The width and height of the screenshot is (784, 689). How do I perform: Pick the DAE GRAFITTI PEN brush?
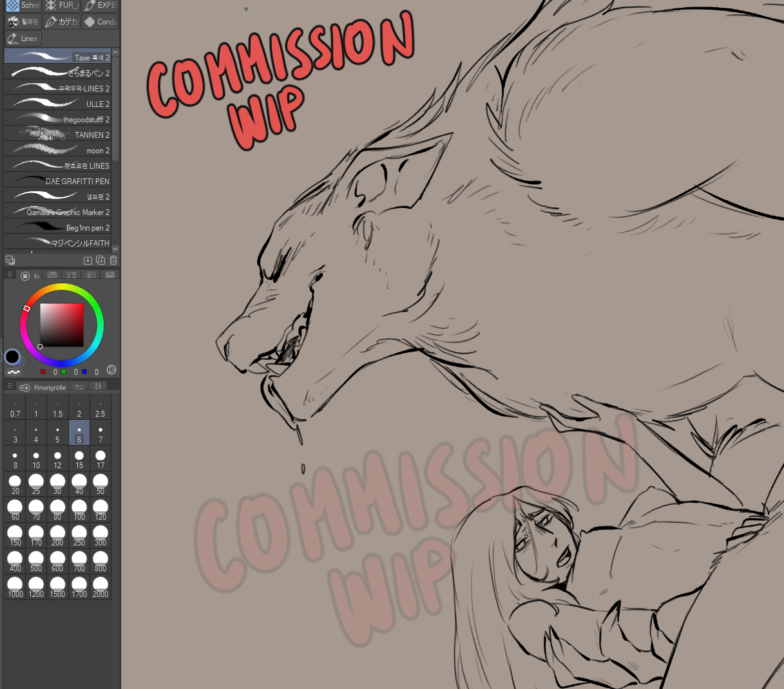58,181
